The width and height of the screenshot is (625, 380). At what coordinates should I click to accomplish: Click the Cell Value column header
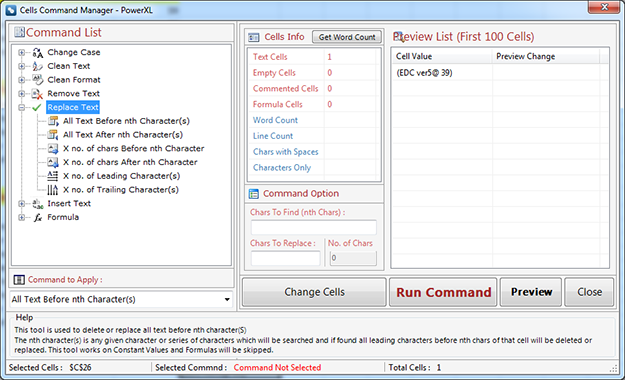click(x=442, y=57)
